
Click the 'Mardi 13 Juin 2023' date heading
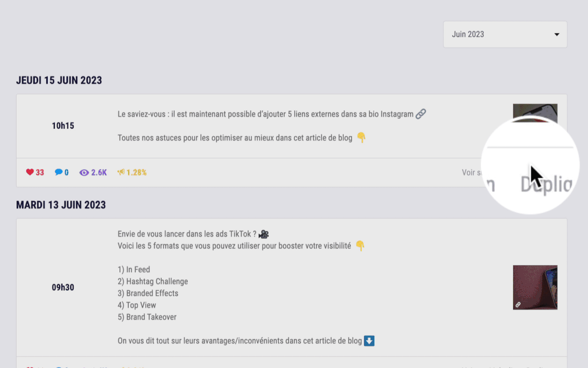pos(61,205)
